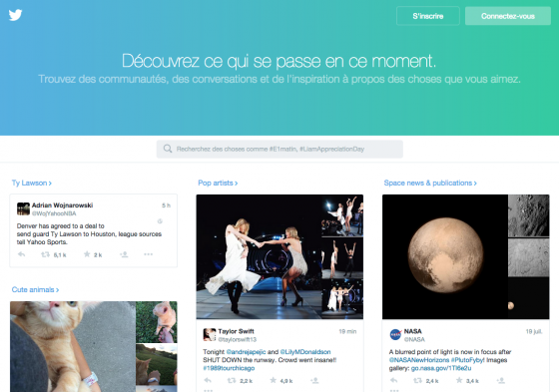Click the S'inscrire sign-up button
This screenshot has width=559, height=392.
pyautogui.click(x=428, y=16)
